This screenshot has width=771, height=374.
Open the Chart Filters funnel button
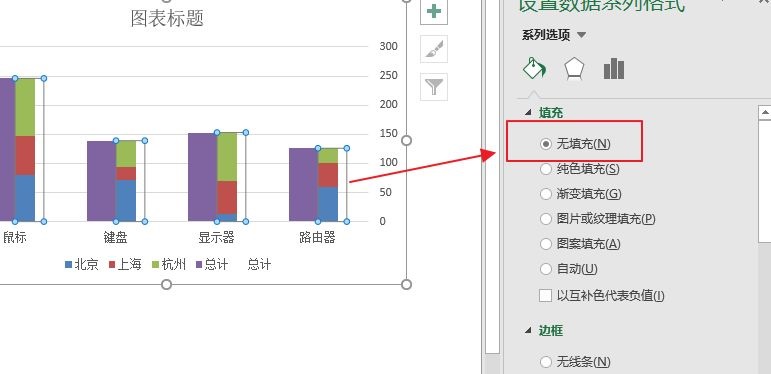click(x=434, y=87)
